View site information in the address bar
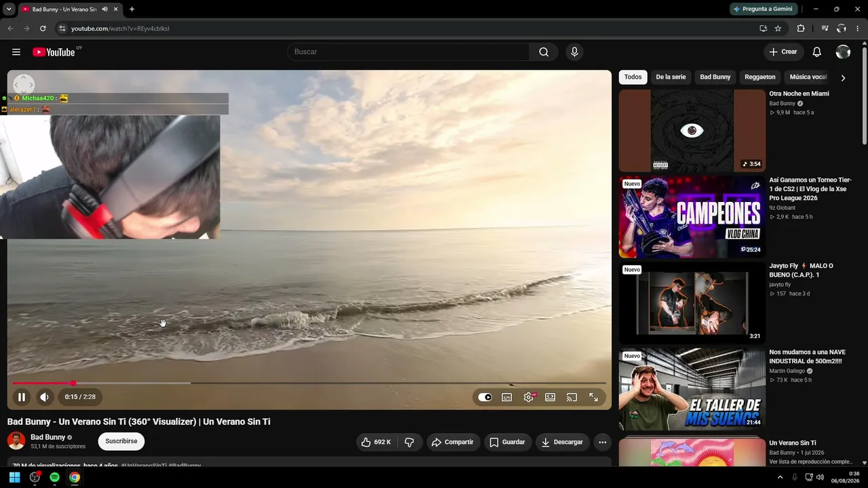The image size is (868, 488). pyautogui.click(x=62, y=28)
